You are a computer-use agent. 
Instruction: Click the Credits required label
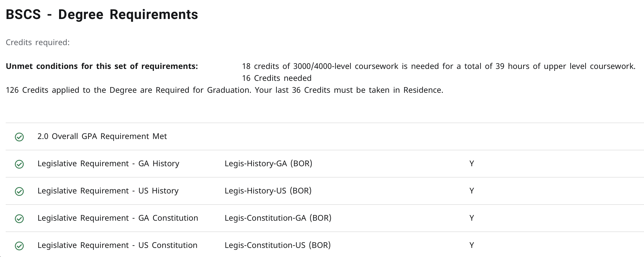coord(38,43)
